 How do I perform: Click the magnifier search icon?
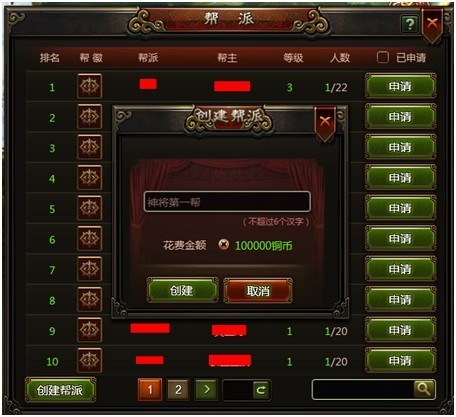click(424, 389)
